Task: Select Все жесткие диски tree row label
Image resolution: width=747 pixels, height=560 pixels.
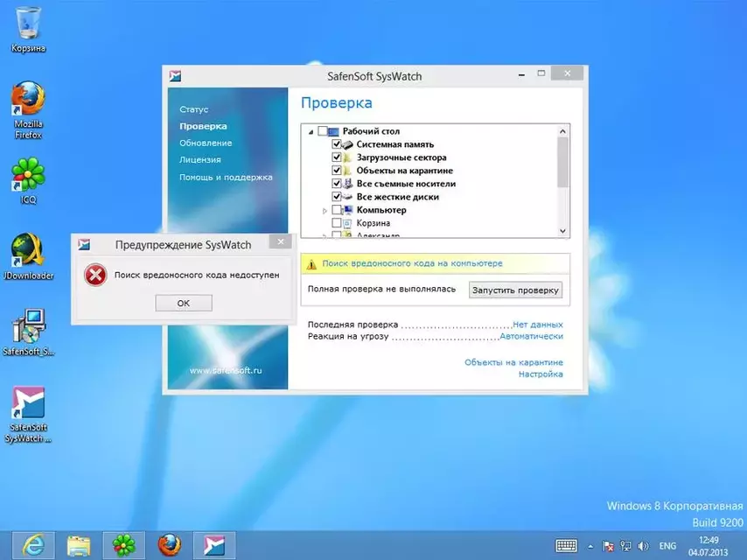Action: point(398,197)
